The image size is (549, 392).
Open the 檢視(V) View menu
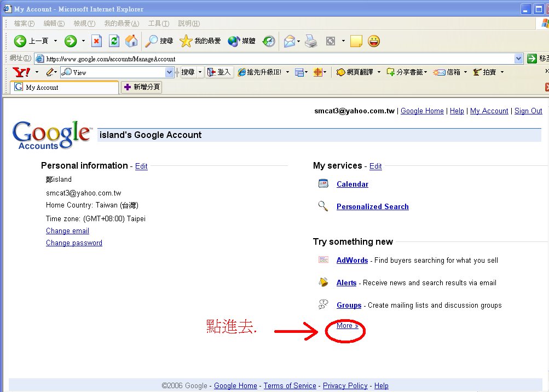coord(84,24)
